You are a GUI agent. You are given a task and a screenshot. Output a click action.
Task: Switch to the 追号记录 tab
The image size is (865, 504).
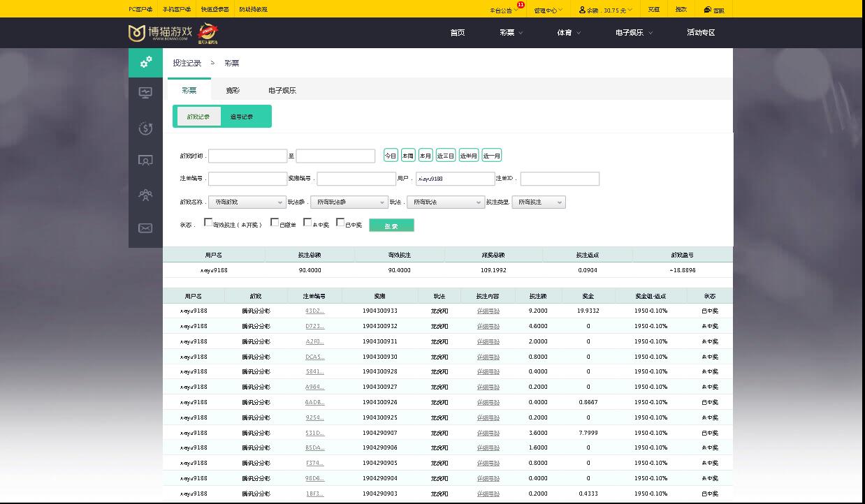click(x=242, y=117)
